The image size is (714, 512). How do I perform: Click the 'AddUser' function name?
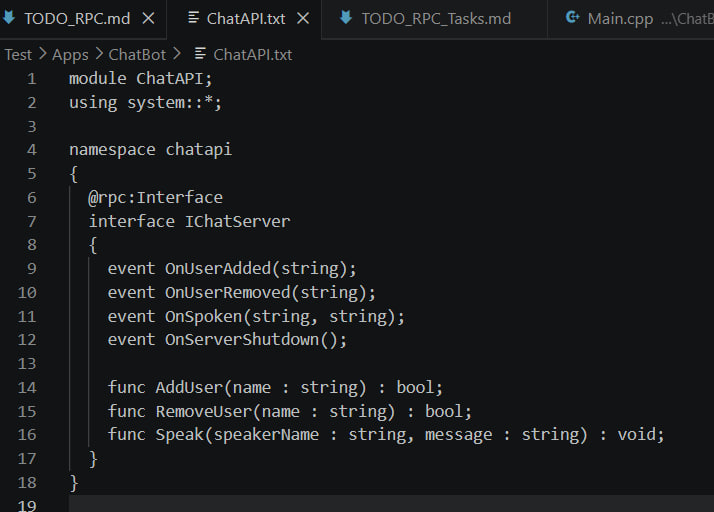189,388
